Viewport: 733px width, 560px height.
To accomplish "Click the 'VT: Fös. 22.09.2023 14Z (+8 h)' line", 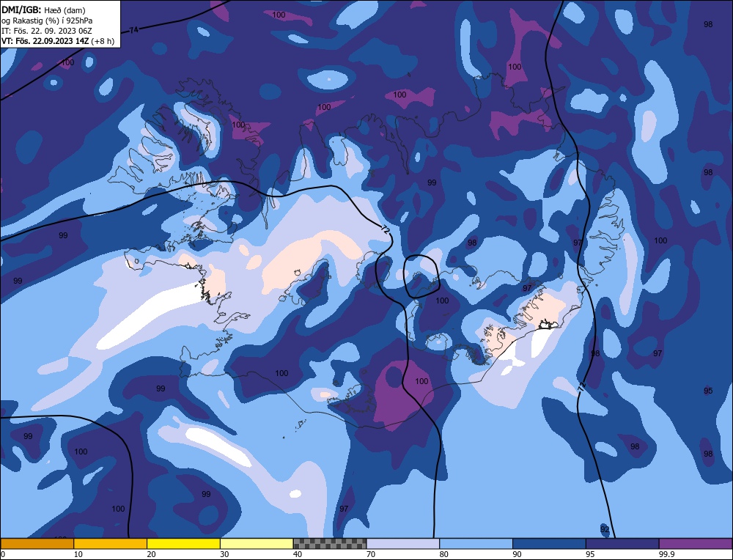I will tap(58, 40).
